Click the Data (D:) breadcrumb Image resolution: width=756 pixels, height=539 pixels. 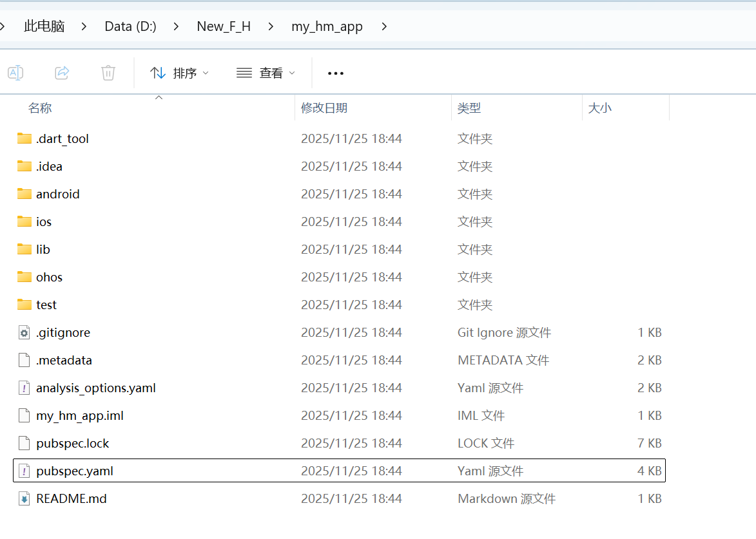130,26
